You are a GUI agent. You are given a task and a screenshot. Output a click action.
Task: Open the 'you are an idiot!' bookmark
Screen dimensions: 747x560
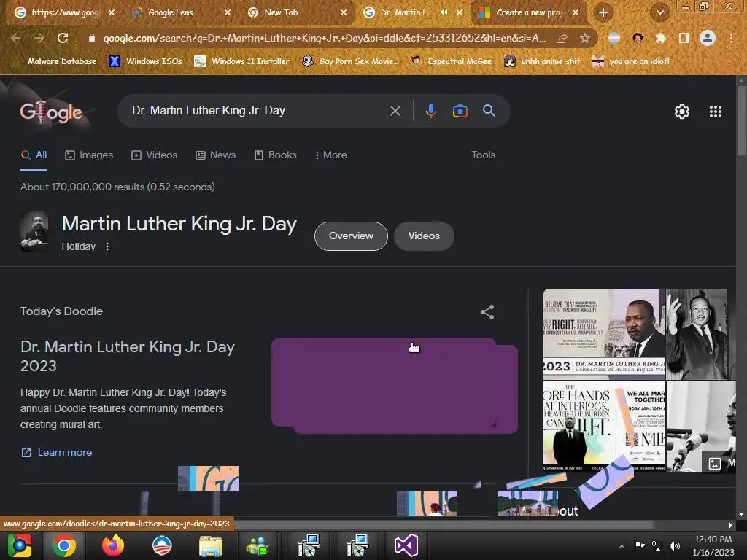point(631,61)
